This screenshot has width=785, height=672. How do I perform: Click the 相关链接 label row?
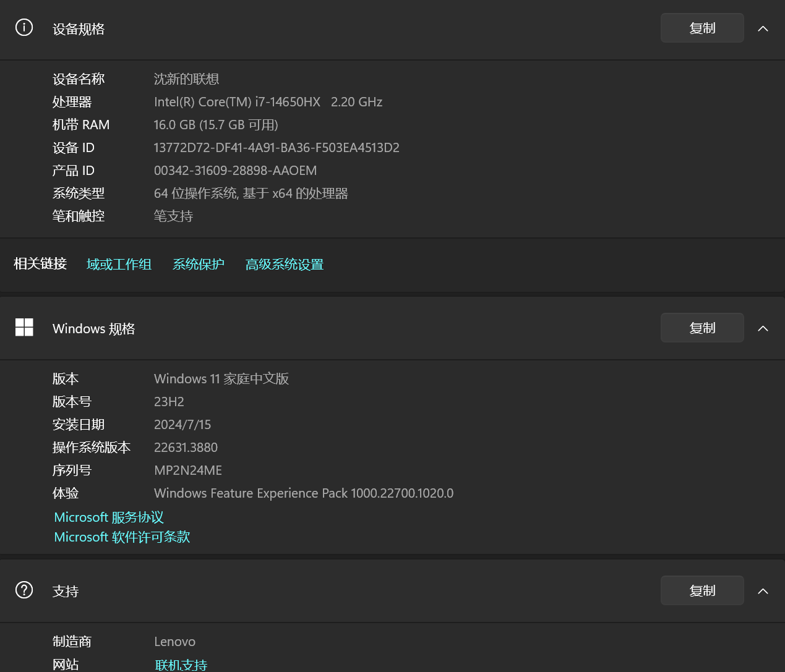point(40,264)
